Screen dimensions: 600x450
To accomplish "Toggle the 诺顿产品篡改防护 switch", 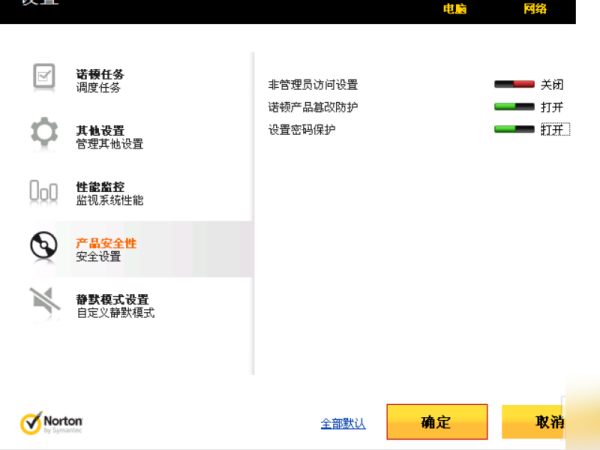I will tap(514, 107).
